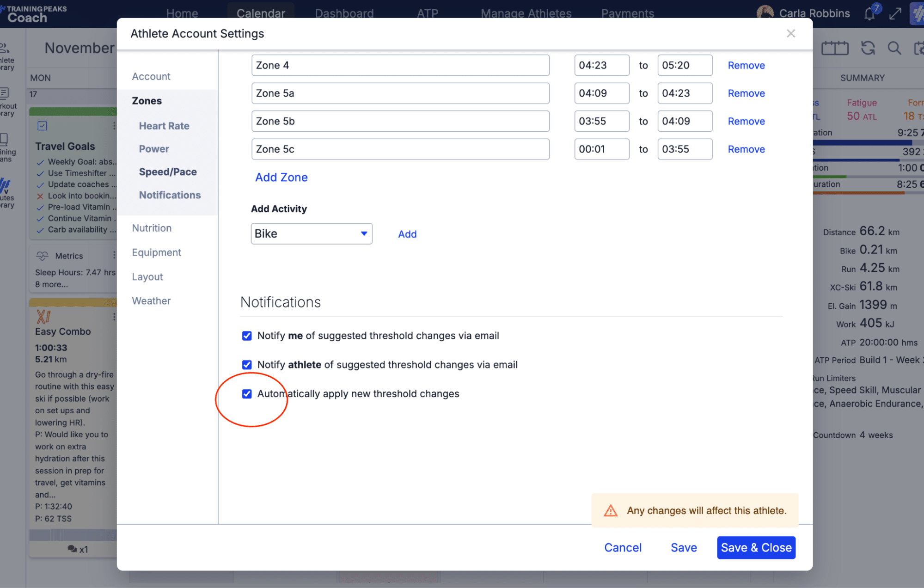Open Metrics card options menu
The image size is (924, 588).
tap(114, 255)
